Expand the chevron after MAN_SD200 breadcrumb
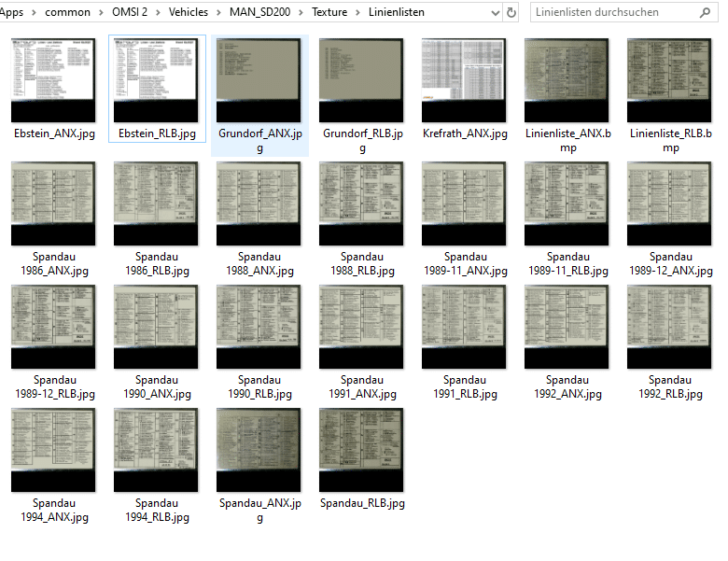This screenshot has height=561, width=728. tap(301, 12)
